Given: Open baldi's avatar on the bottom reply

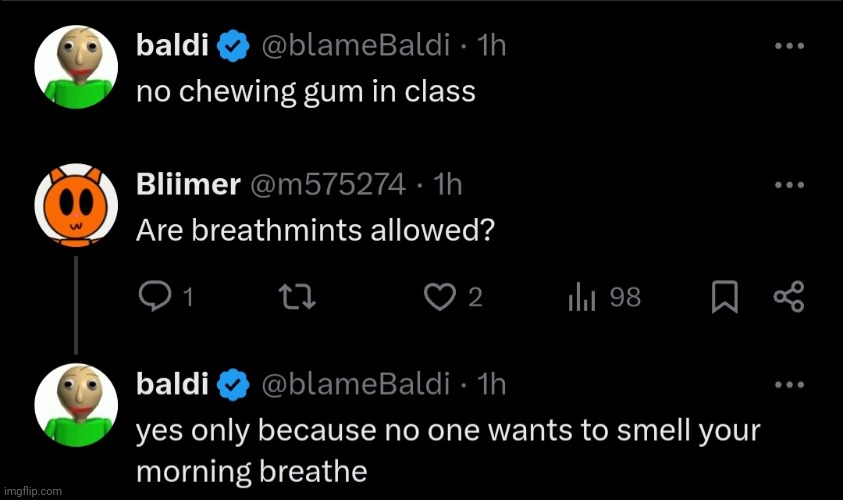Looking at the screenshot, I should coord(76,405).
